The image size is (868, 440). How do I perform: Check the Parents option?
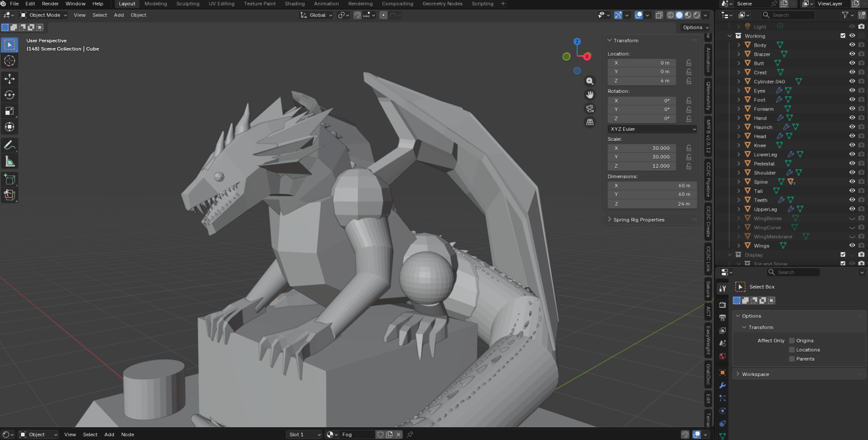pos(792,359)
